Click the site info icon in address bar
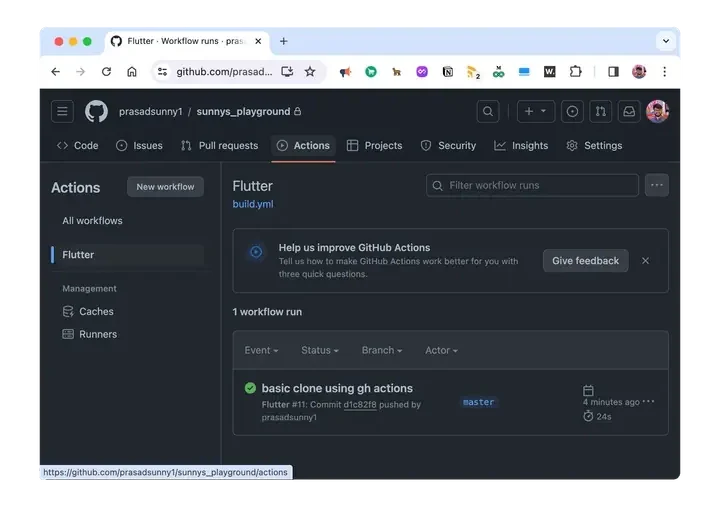This screenshot has height=532, width=720. pos(162,72)
